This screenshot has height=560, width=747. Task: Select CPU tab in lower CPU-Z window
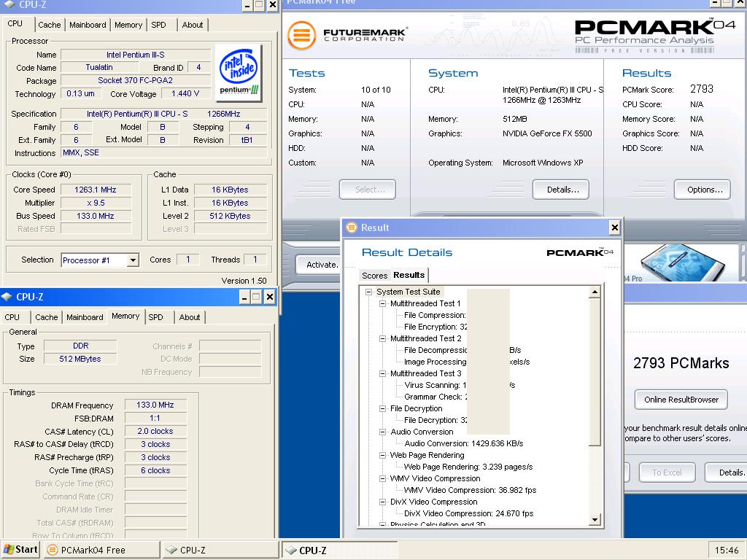[12, 317]
